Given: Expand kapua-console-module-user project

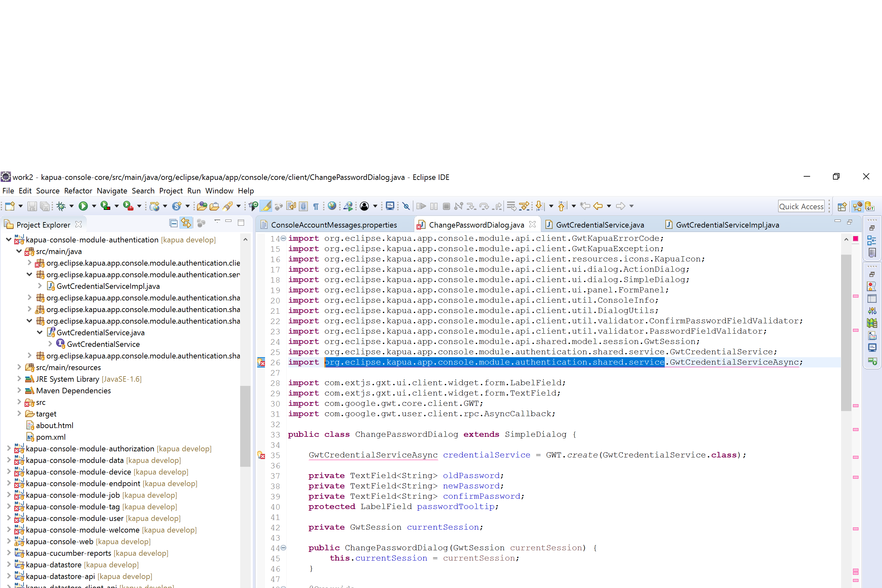Looking at the screenshot, I should tap(9, 518).
